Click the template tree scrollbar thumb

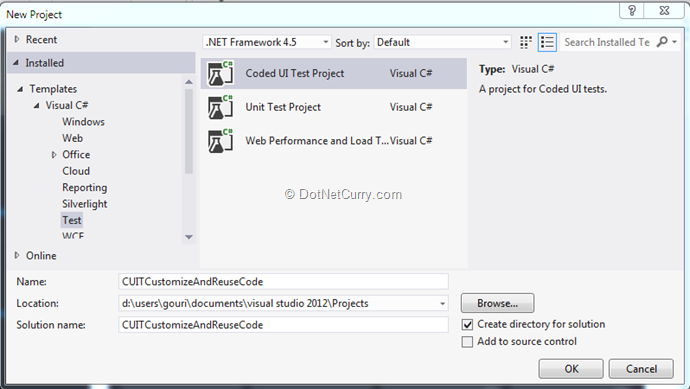(189, 131)
